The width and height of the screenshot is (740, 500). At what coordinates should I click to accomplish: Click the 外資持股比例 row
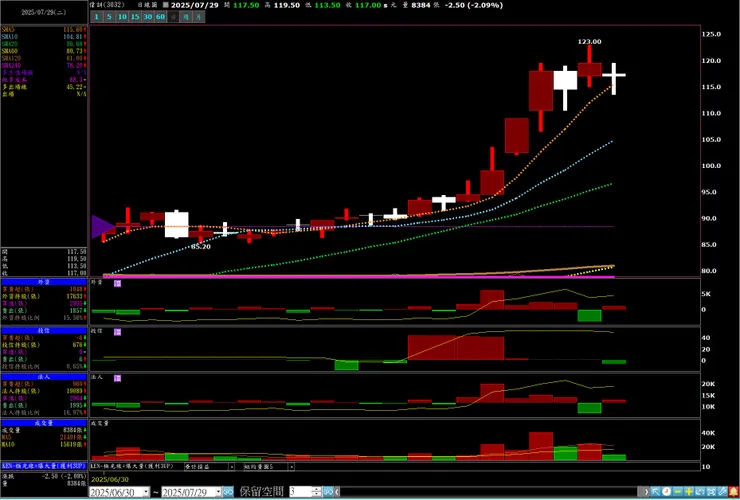click(x=44, y=318)
